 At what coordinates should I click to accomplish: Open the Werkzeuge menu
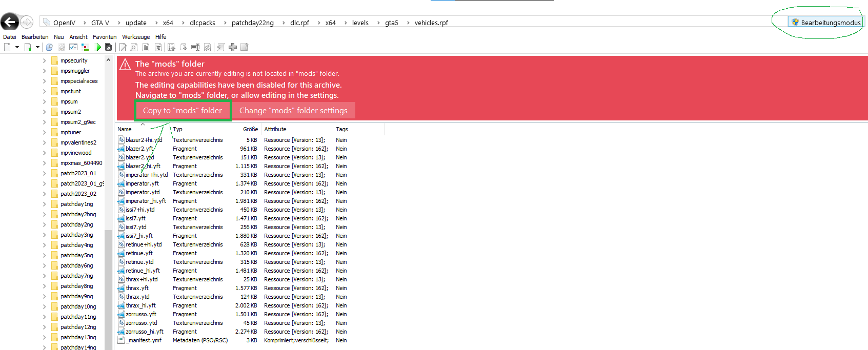coord(136,37)
